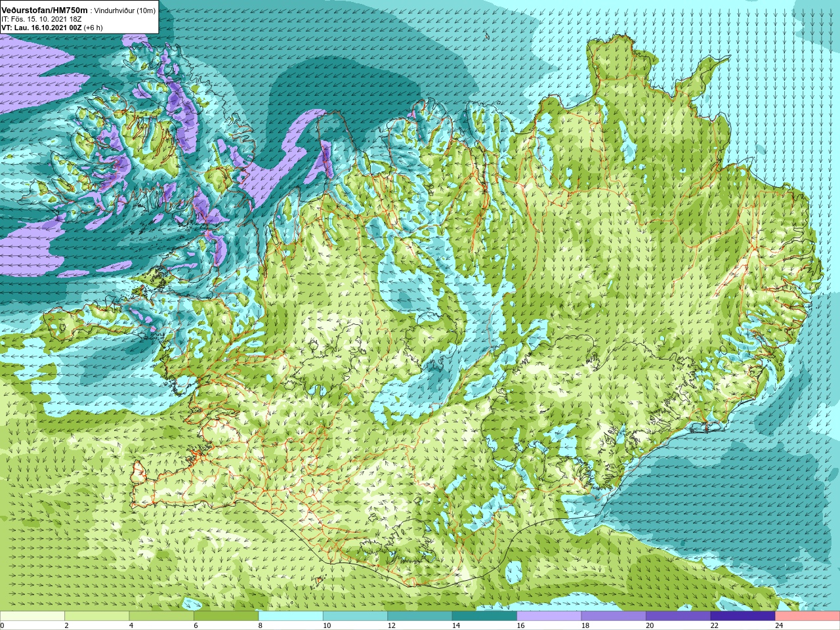Click the '0' legend scale label
The height and width of the screenshot is (630, 840).
[x=2, y=625]
